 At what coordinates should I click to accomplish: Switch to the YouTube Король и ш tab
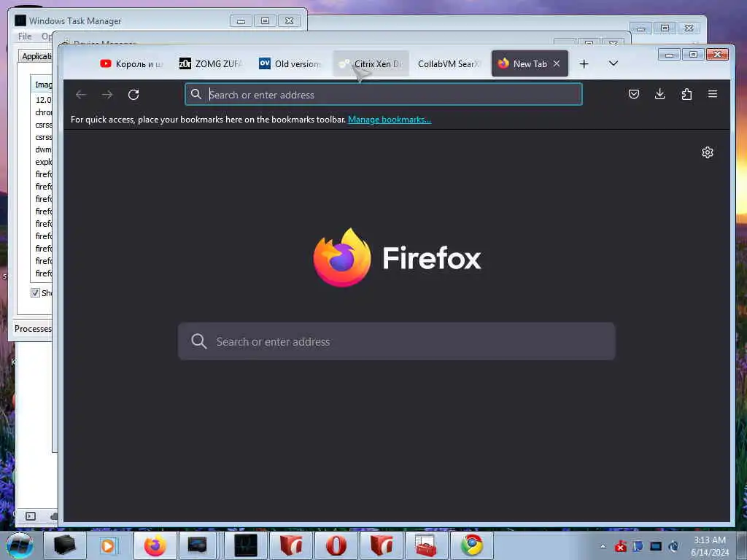tap(131, 64)
